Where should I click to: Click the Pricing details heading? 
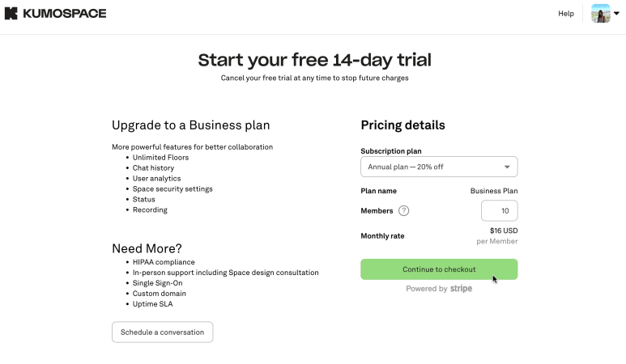pos(402,125)
